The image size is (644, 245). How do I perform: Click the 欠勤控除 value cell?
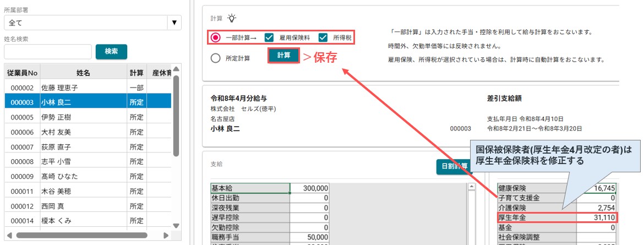(310, 227)
